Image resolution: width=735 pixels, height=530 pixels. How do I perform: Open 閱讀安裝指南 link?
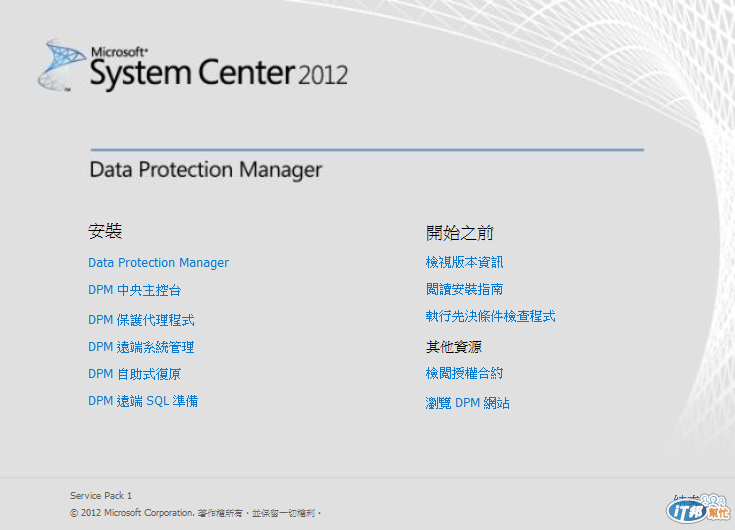pos(464,289)
